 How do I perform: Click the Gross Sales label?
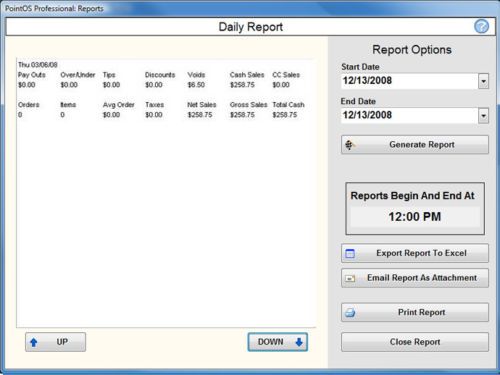(x=248, y=105)
